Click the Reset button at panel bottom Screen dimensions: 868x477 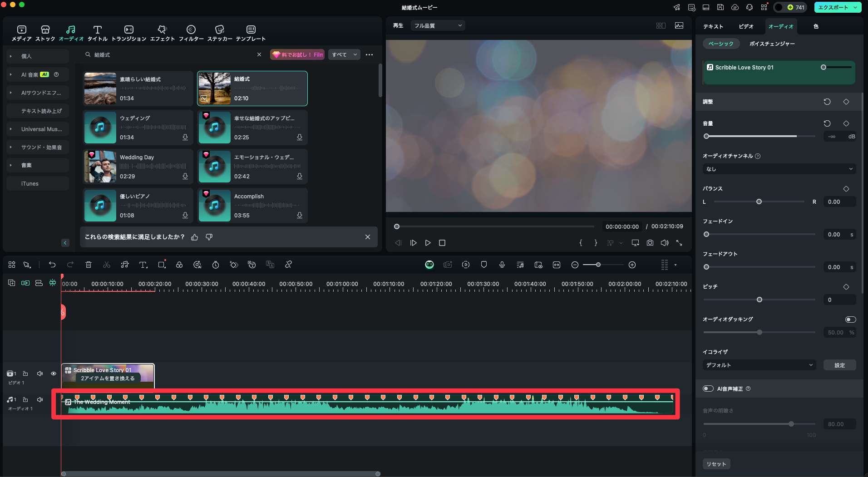[716, 464]
